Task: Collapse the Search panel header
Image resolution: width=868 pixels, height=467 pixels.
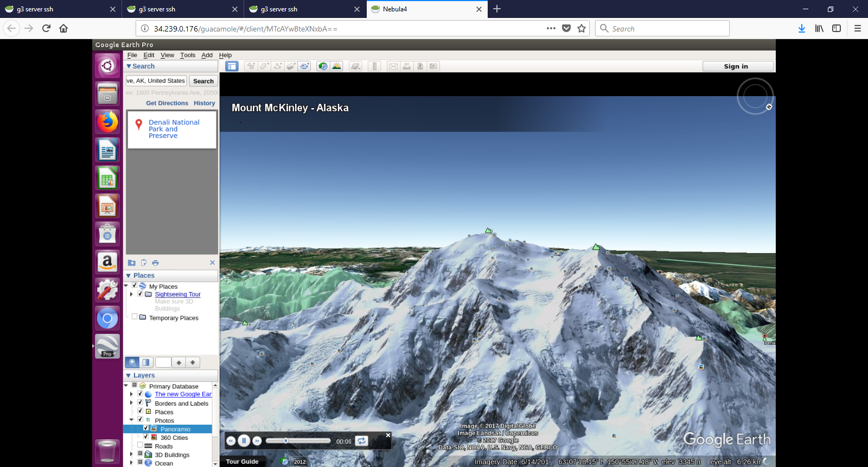Action: click(171, 66)
